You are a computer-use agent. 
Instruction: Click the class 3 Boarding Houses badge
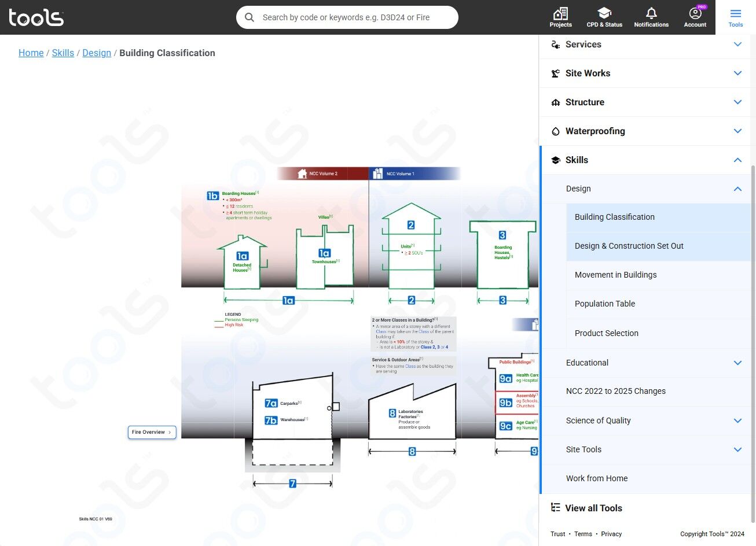coord(502,235)
